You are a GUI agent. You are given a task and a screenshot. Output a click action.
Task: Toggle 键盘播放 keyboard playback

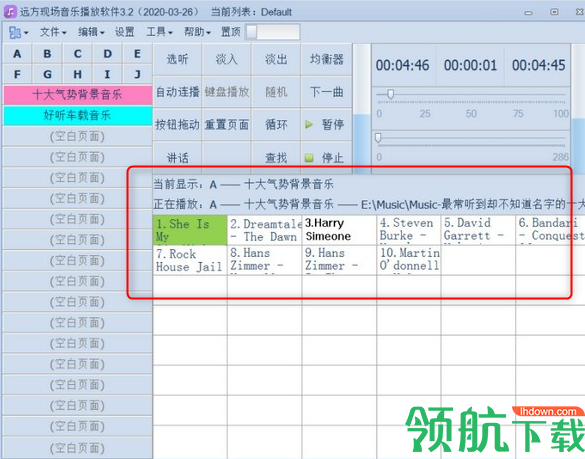click(226, 92)
